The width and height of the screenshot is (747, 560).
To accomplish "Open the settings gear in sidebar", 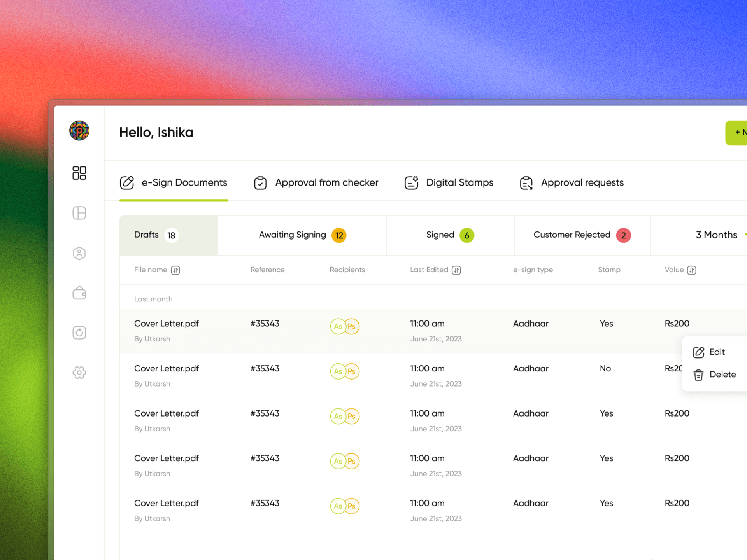I will pos(79,373).
